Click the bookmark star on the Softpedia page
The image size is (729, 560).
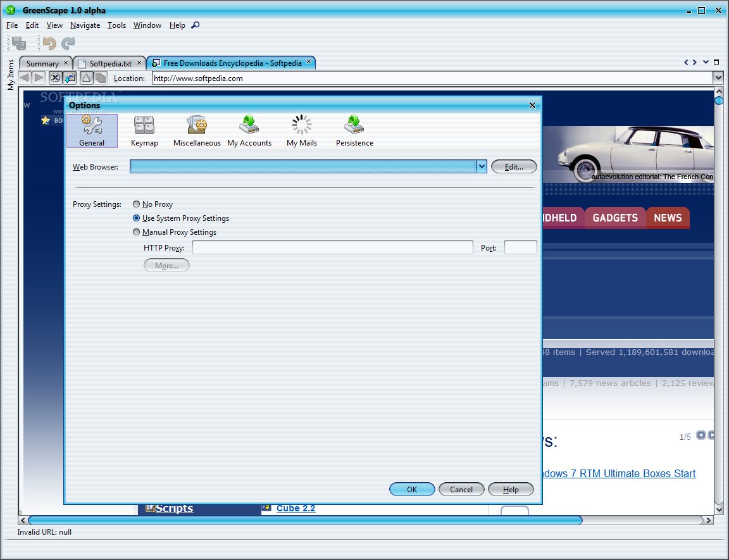point(45,121)
